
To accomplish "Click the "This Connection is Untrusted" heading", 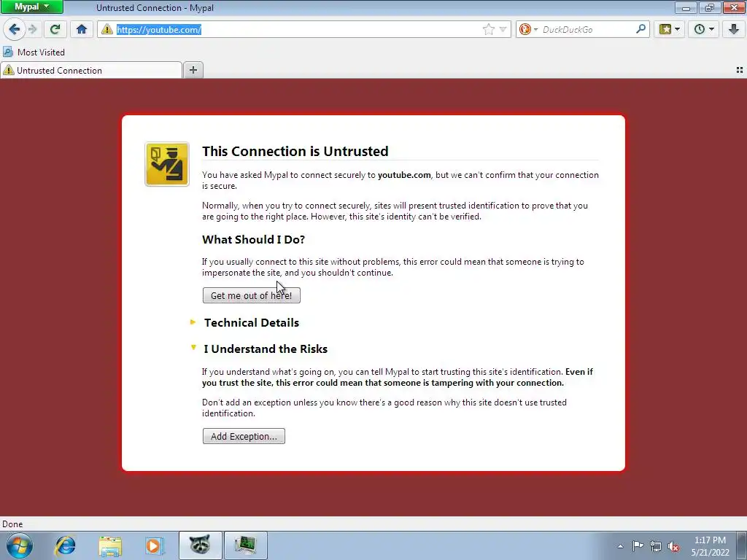I will pos(295,151).
